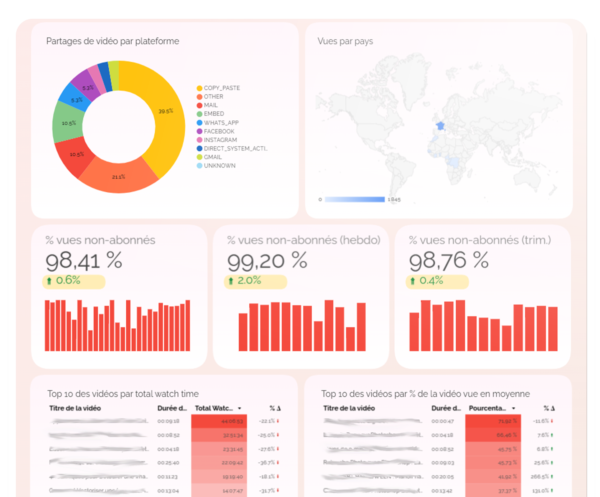Click the OTHER orange legend dot

[199, 97]
